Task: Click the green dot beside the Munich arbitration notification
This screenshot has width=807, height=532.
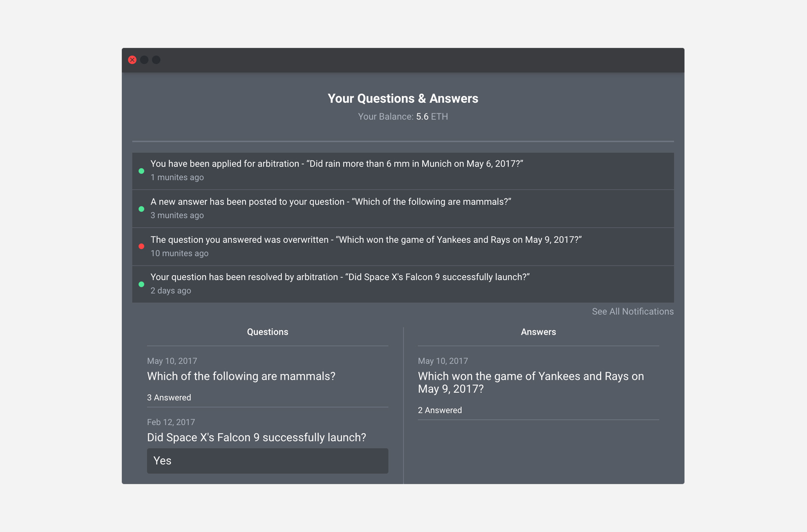Action: pos(141,171)
